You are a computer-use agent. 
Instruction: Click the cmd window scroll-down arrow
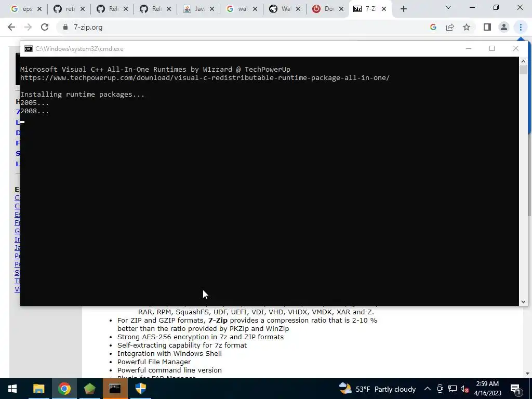(x=523, y=302)
